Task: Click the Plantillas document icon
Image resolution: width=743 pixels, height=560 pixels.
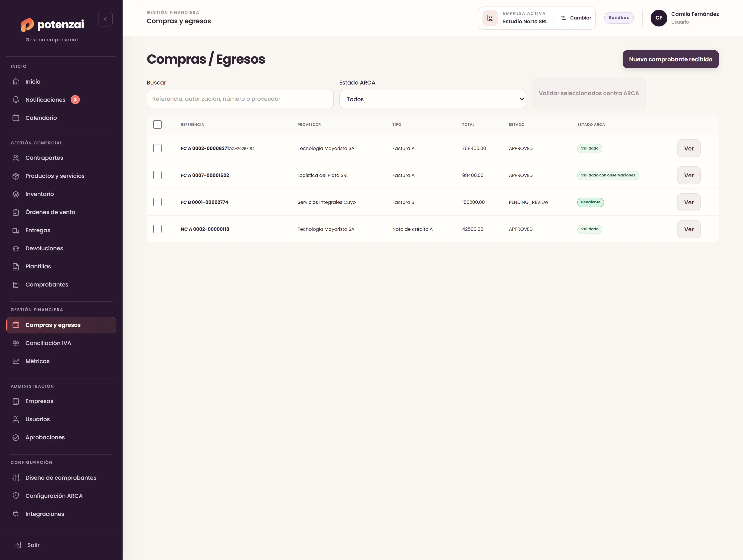Action: [x=16, y=267]
